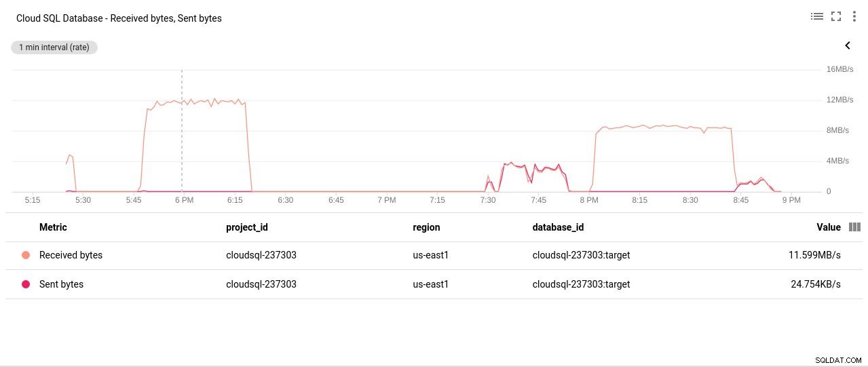Select the Received bytes color dot

[26, 255]
